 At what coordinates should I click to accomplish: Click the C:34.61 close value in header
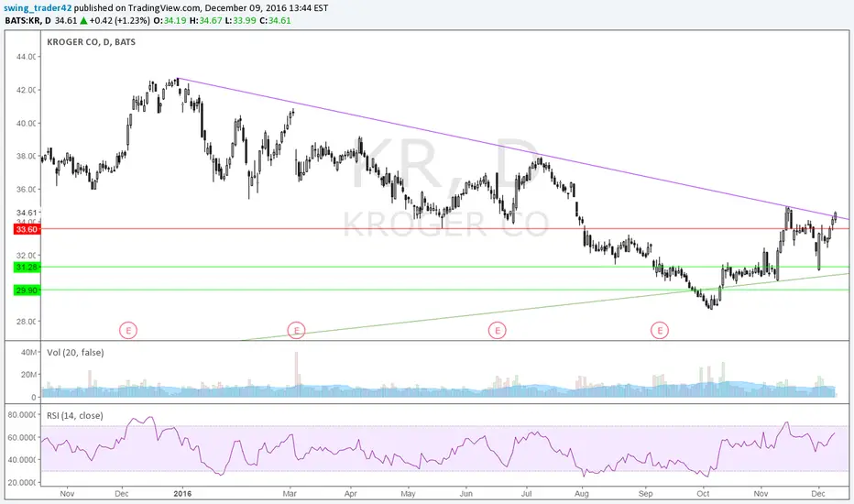[275, 21]
